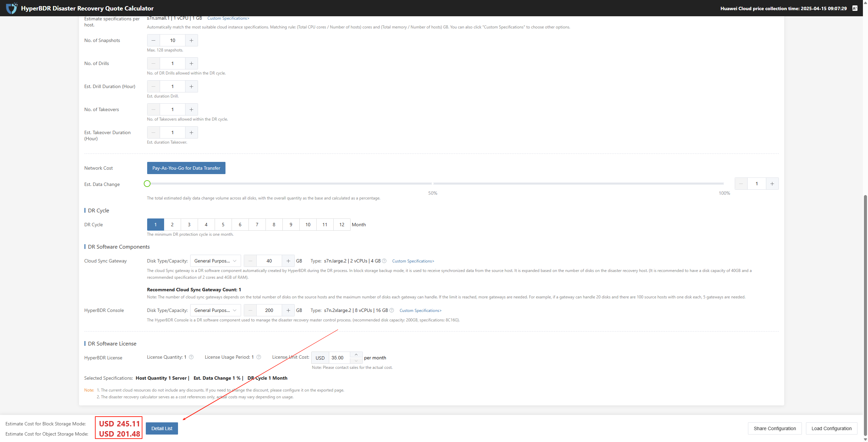Image resolution: width=868 pixels, height=442 pixels.
Task: Increase No. of Snapshots with plus button
Action: click(x=191, y=40)
